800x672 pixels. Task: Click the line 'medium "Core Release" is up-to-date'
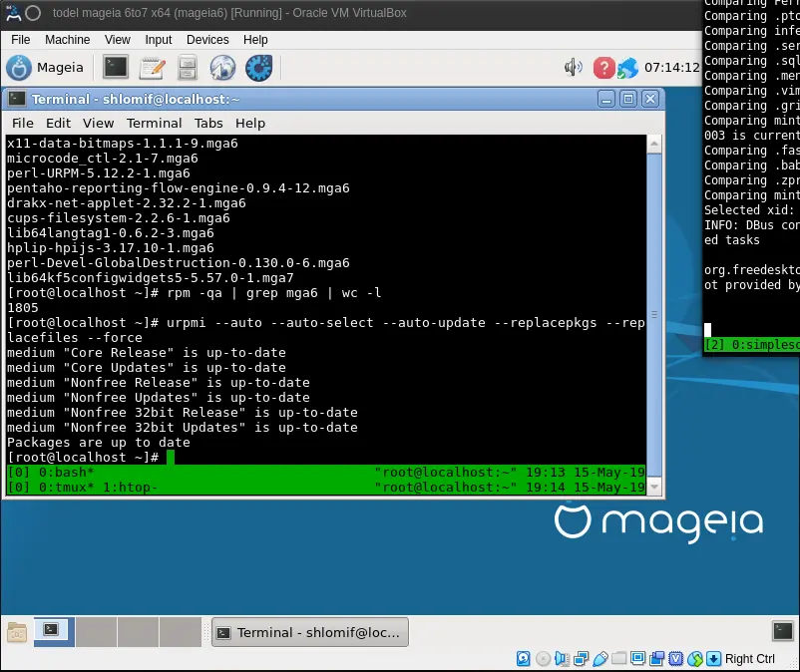point(147,352)
